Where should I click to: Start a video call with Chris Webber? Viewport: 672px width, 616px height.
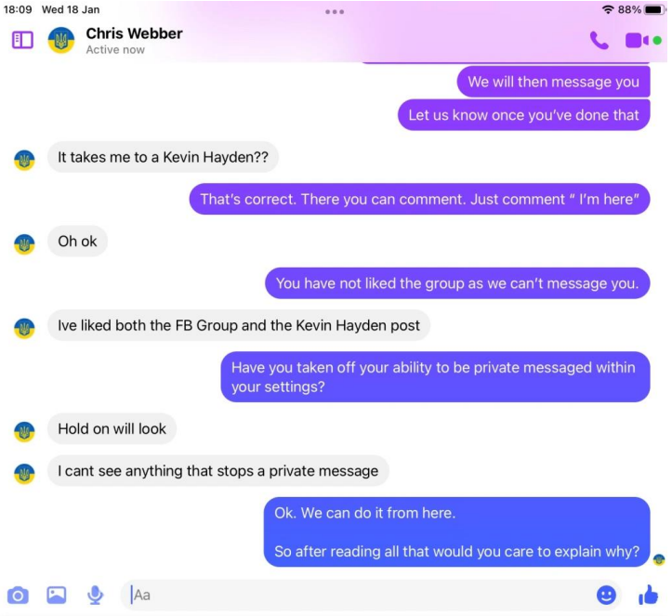[637, 41]
